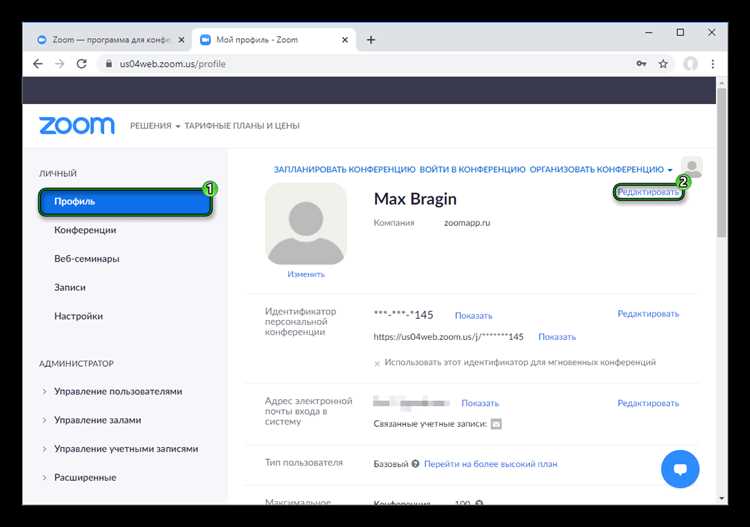Open 'Настройки' in the sidebar
The height and width of the screenshot is (527, 750).
78,316
